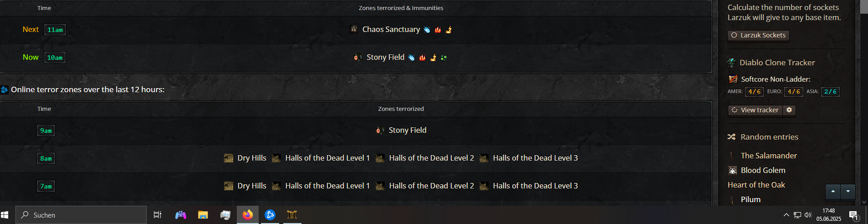The height and width of the screenshot is (224, 868).
Task: Click the Chaos Sanctuary zone icon
Action: 354,29
